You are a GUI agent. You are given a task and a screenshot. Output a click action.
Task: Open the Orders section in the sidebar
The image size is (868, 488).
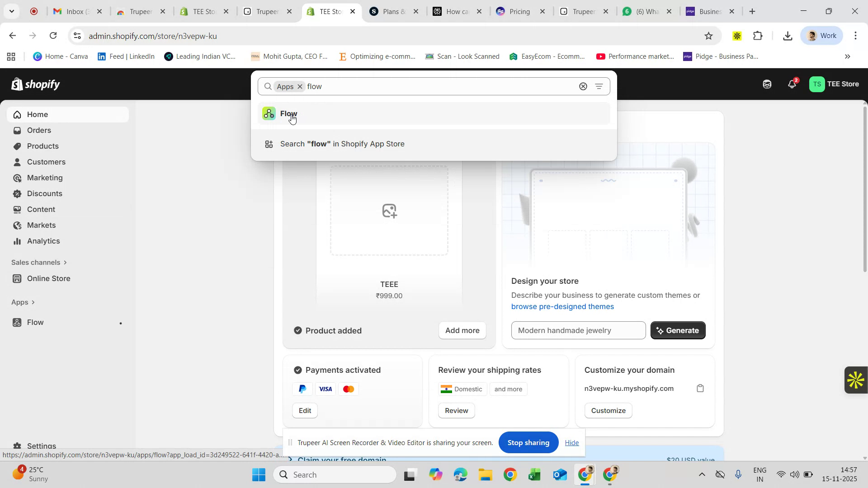(x=39, y=130)
